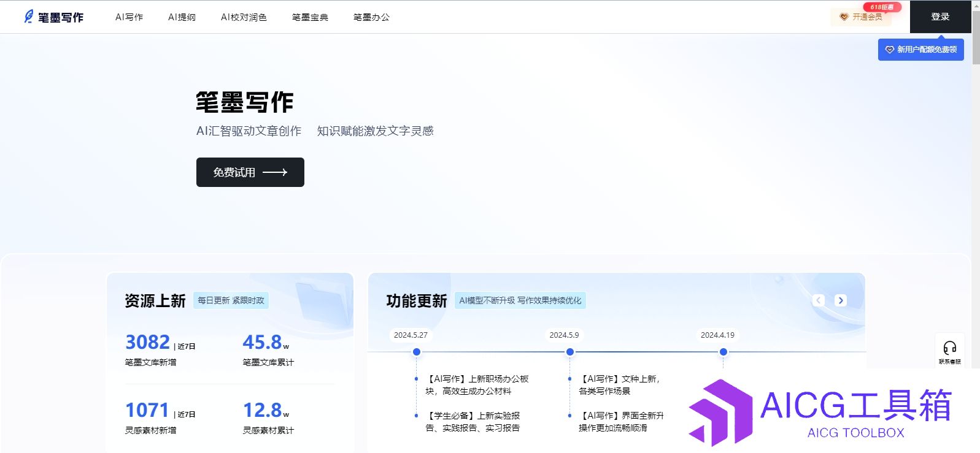This screenshot has width=980, height=453.
Task: Click the 登录 login button
Action: (x=940, y=17)
